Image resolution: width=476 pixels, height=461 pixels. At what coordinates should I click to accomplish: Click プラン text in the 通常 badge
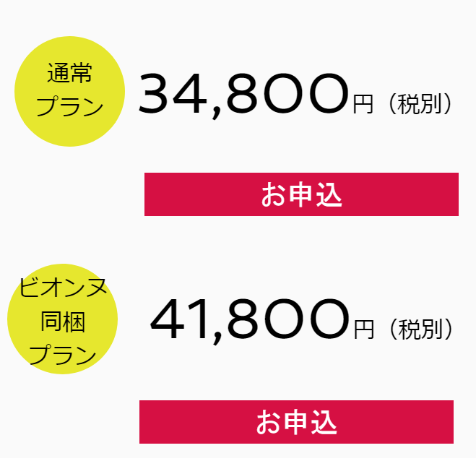70,106
